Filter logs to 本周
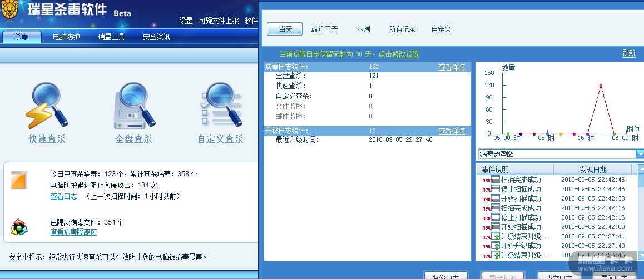Screen dimensions: 644x279 [364, 29]
